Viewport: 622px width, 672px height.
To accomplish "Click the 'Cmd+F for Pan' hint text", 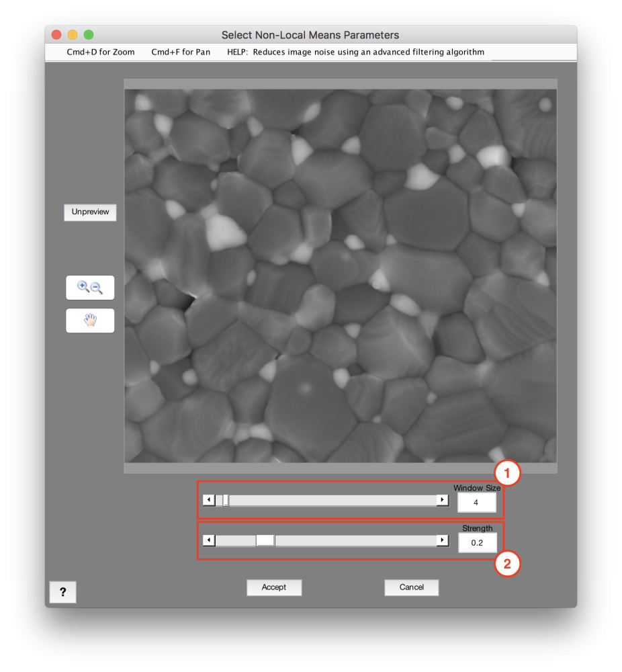I will click(x=181, y=52).
